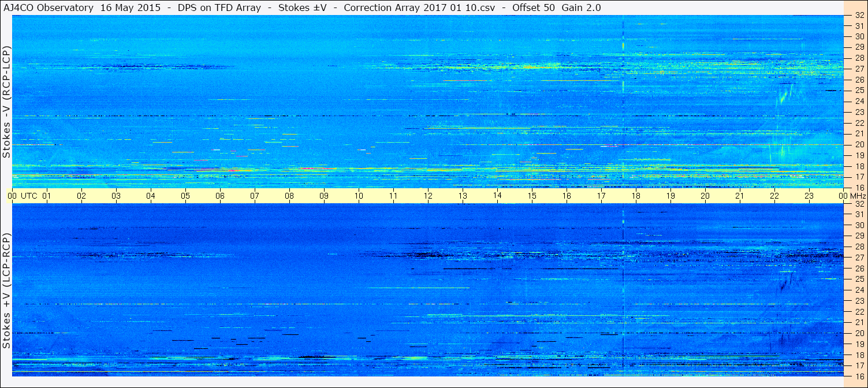
Task: Click the 25 MHz tick of the upper panel
Action: [x=859, y=91]
